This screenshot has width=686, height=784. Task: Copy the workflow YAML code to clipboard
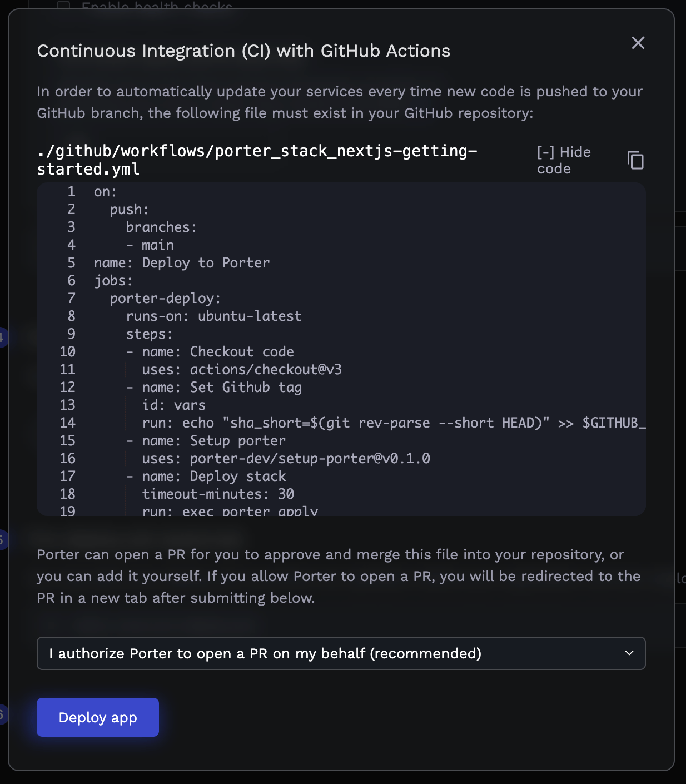pos(635,160)
